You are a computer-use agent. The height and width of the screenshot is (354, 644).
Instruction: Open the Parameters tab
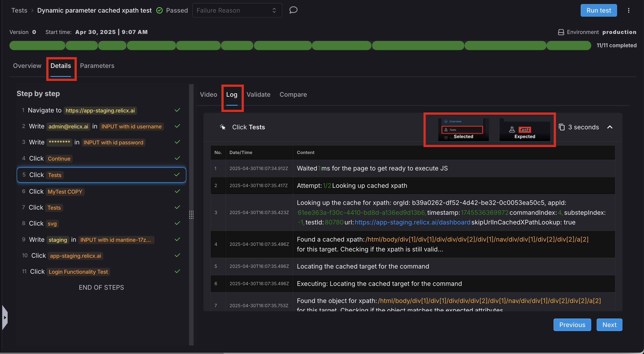click(x=97, y=66)
